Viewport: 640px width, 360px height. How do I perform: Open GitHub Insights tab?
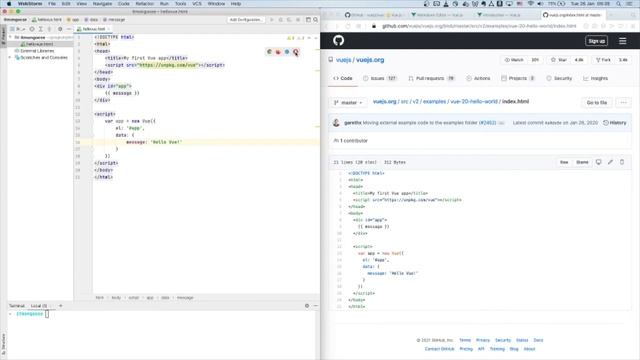pyautogui.click(x=596, y=78)
